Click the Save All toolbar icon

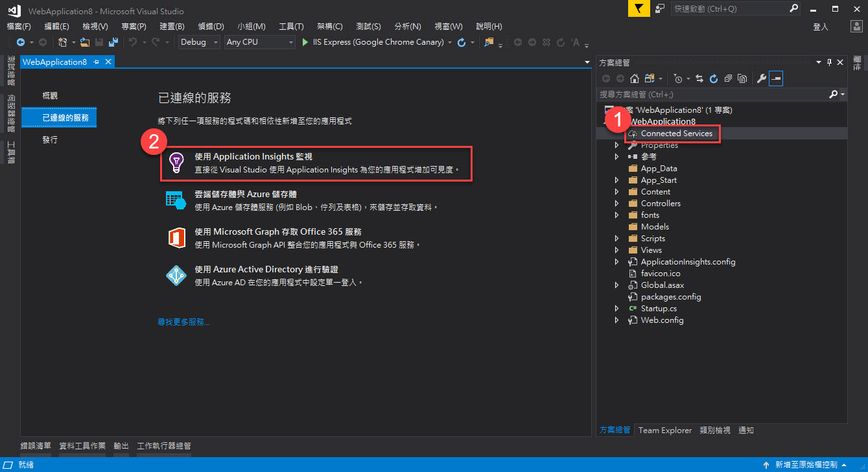[x=113, y=42]
